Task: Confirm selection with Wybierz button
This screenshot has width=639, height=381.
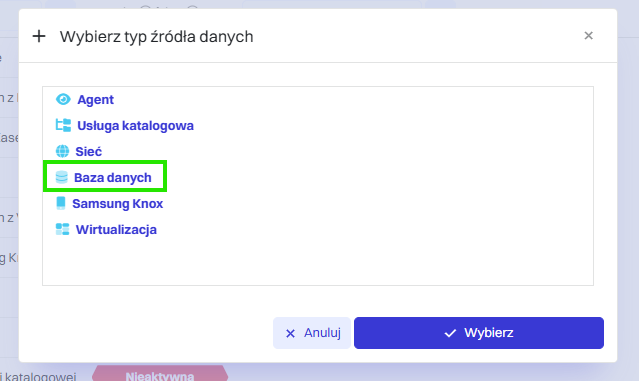Action: (479, 333)
